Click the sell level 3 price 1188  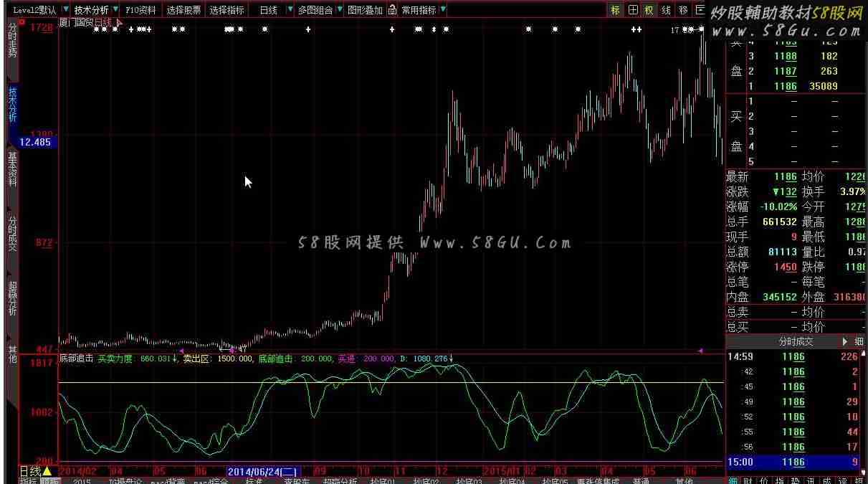(x=785, y=56)
